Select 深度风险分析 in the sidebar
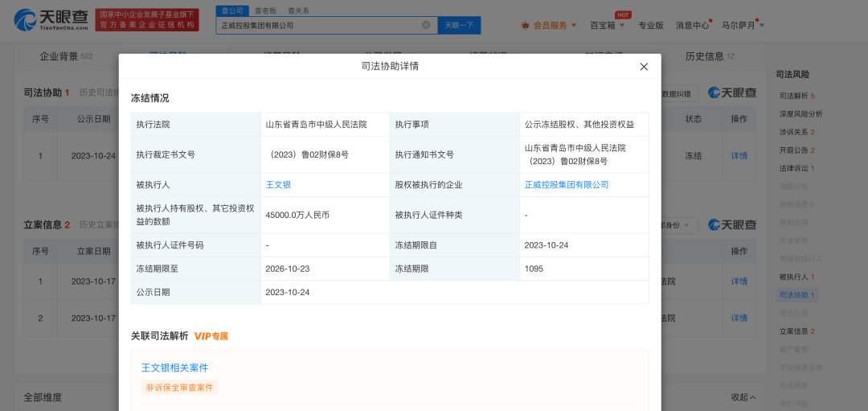 [x=800, y=114]
